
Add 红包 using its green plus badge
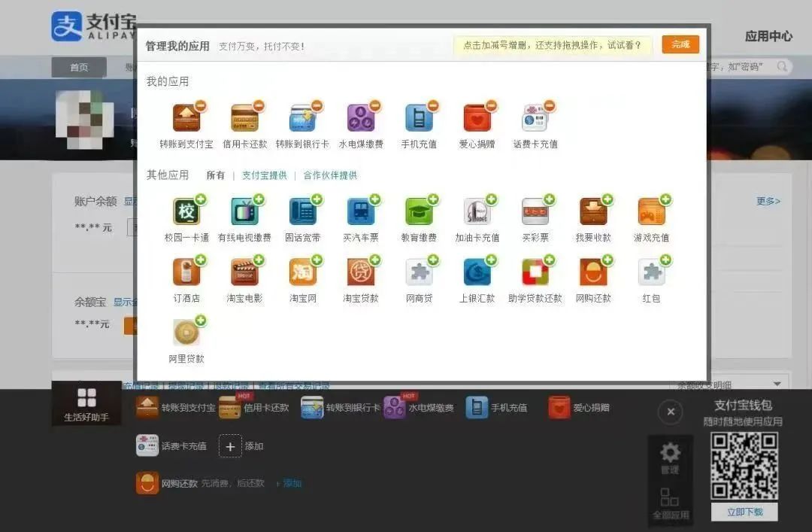(665, 260)
